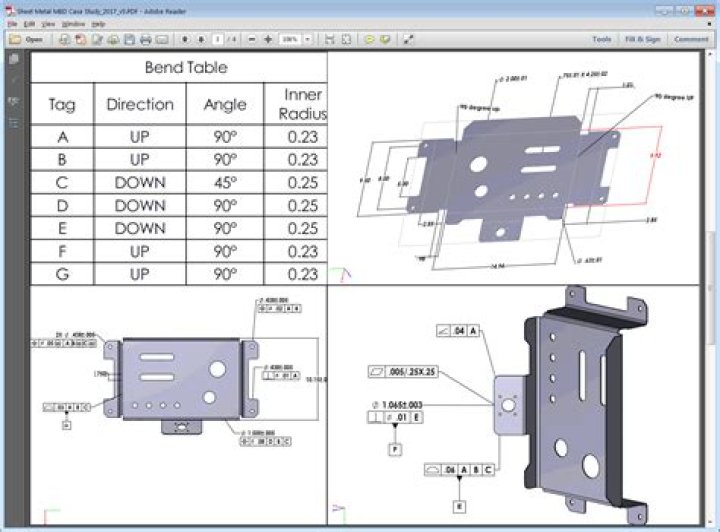This screenshot has height=532, width=720.
Task: Open the View menu
Action: [48, 24]
